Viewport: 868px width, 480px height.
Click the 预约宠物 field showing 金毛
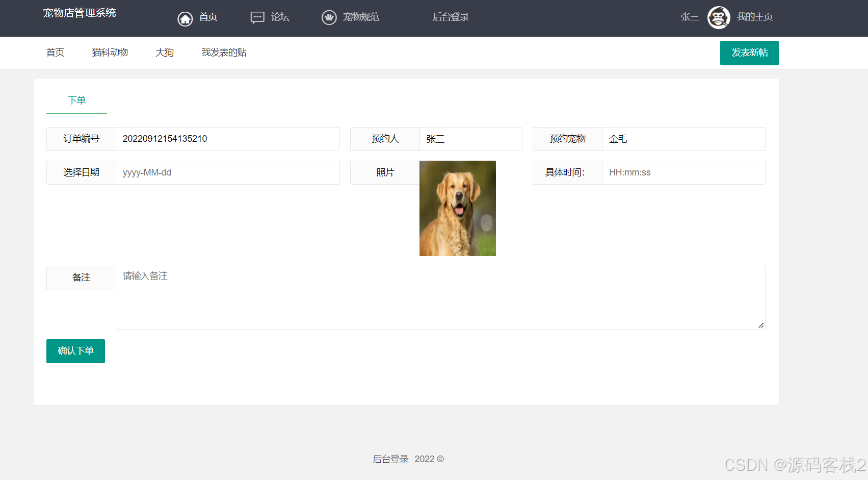(x=683, y=139)
